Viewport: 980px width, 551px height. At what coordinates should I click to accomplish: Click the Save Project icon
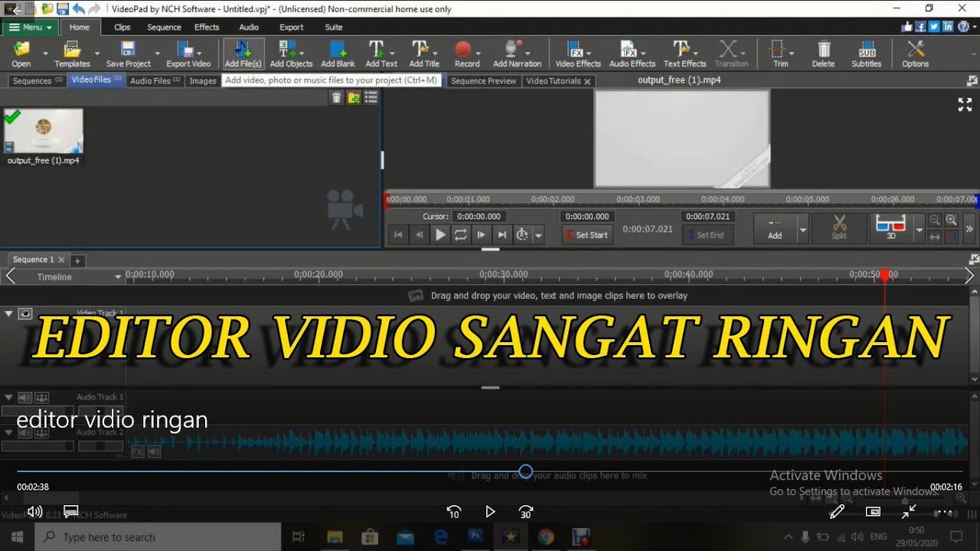[128, 51]
